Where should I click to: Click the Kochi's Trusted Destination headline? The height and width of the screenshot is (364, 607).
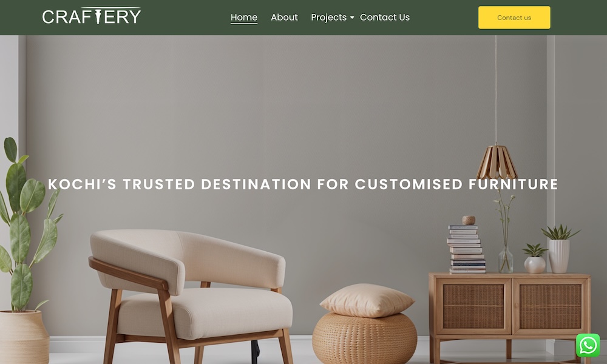[x=303, y=184]
